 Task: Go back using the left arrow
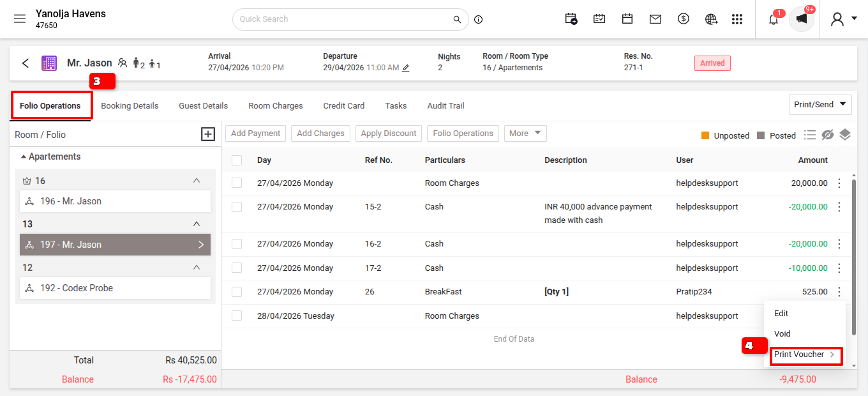click(26, 63)
